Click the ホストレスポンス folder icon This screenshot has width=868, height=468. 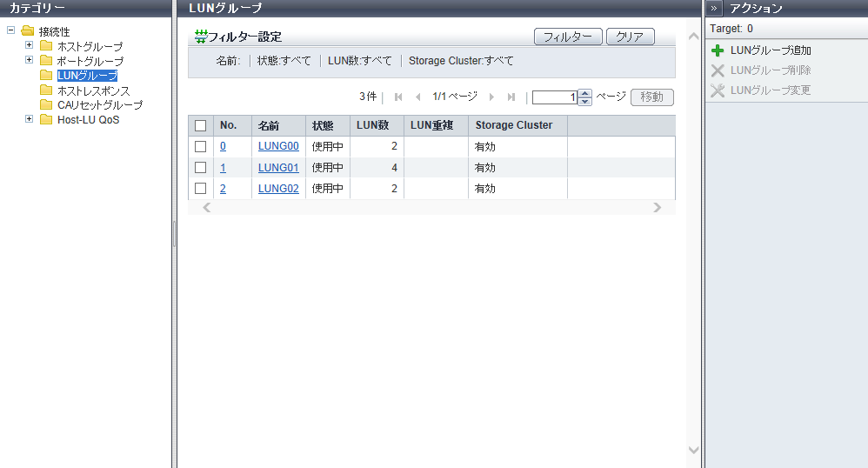(x=46, y=90)
